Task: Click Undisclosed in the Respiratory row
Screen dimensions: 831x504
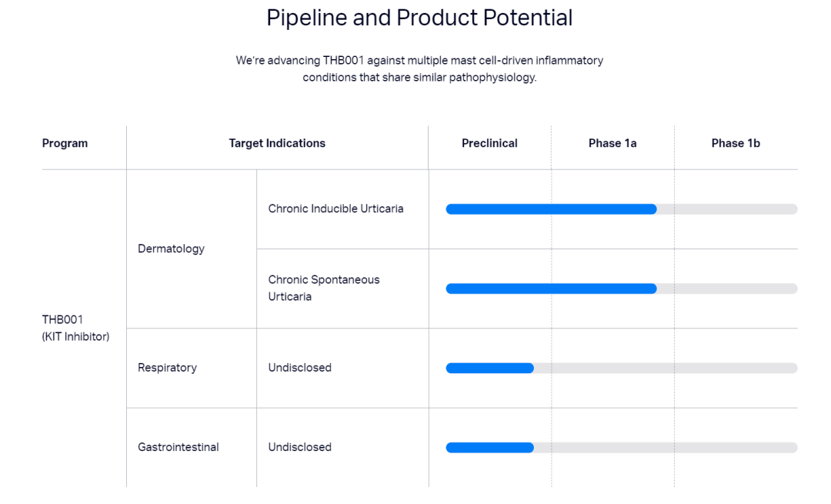Action: click(x=299, y=368)
